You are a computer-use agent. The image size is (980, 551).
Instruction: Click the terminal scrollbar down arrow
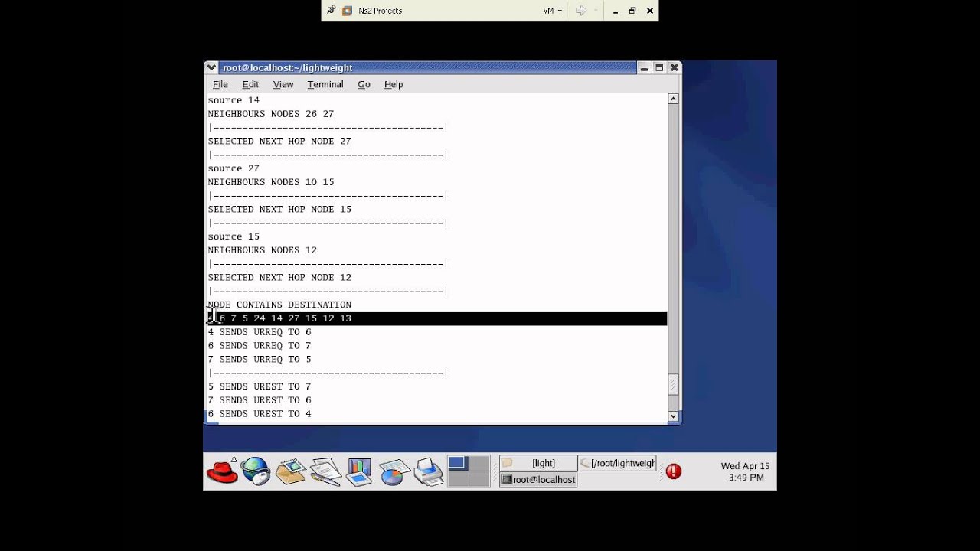[673, 416]
